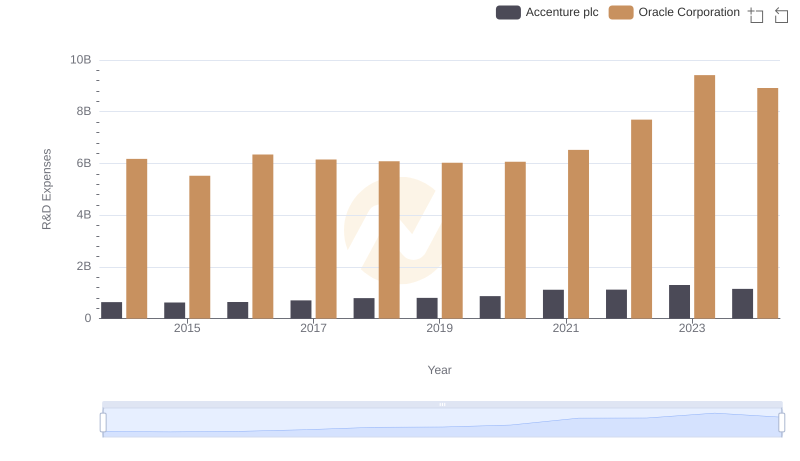Click the tallest Oracle bar for 2023
Image resolution: width=800 pixels, height=461 pixels.
(705, 197)
